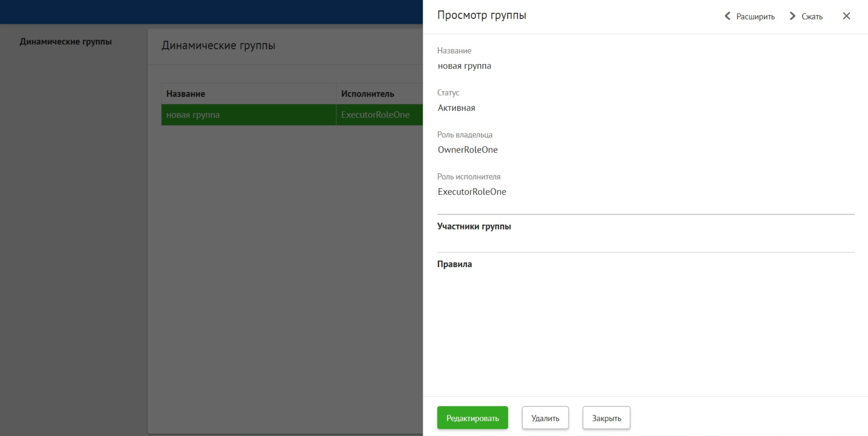868x436 pixels.
Task: Click the Закрыть button
Action: click(x=606, y=418)
